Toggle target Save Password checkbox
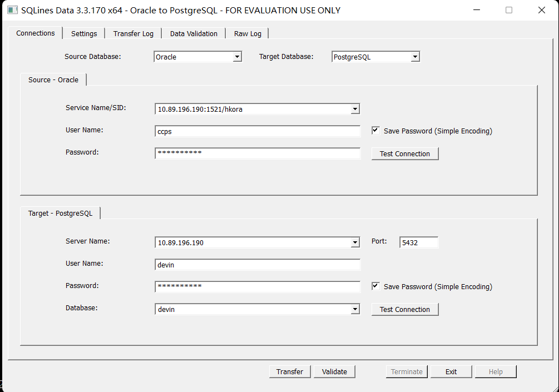This screenshot has height=392, width=559. [375, 286]
